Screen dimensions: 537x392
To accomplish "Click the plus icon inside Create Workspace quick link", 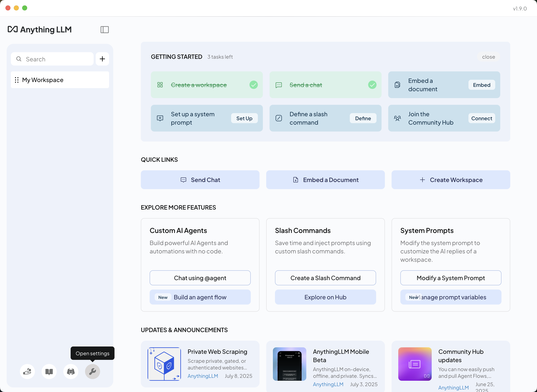I will coord(422,180).
